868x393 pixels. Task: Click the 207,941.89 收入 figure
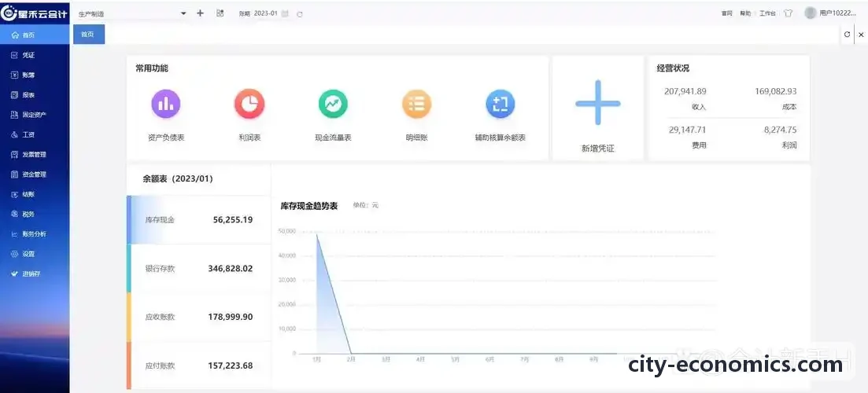point(685,92)
